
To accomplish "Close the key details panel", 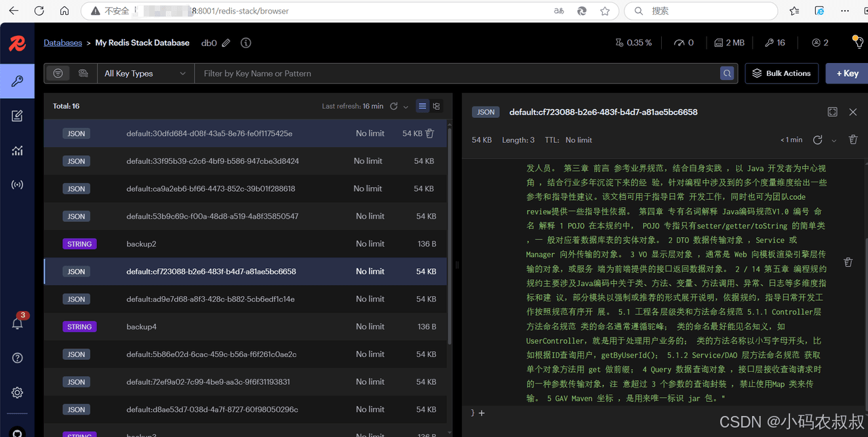I will (853, 112).
